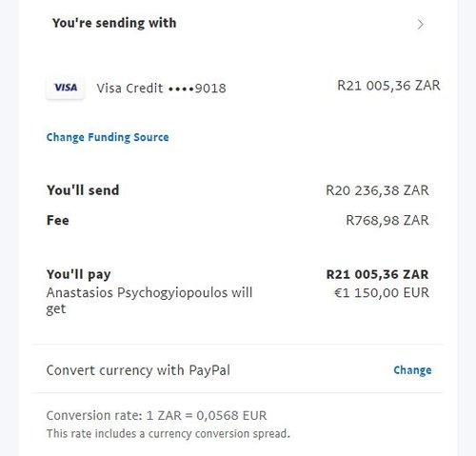This screenshot has width=476, height=456.
Task: Click Anastasios Psychogyiopoulos will get text
Action: (x=149, y=301)
